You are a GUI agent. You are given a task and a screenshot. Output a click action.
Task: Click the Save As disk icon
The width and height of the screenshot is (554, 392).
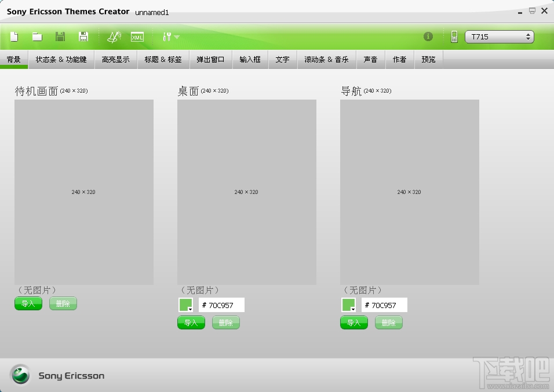click(83, 36)
